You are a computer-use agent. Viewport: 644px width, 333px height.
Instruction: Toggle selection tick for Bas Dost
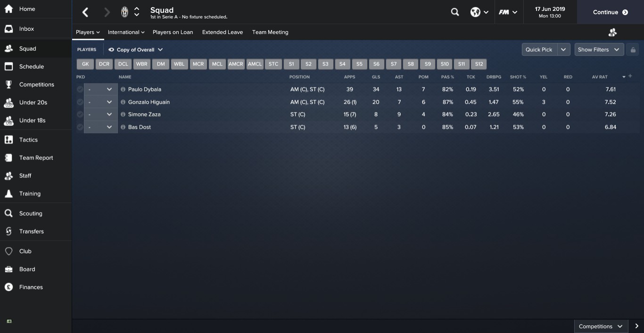click(80, 127)
